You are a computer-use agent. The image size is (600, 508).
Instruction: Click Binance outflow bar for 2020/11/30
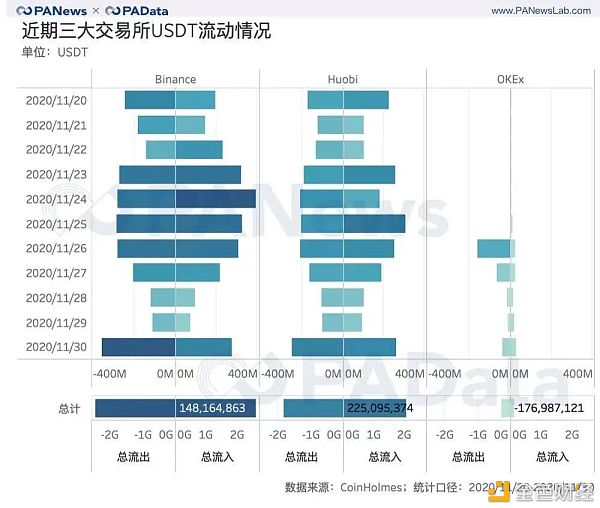[139, 347]
